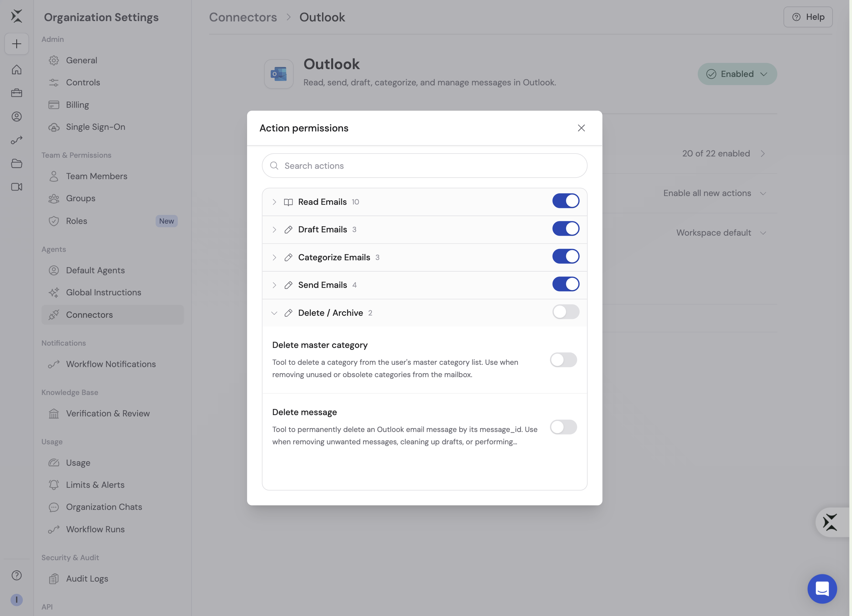Open Organization Chats

(x=113, y=507)
